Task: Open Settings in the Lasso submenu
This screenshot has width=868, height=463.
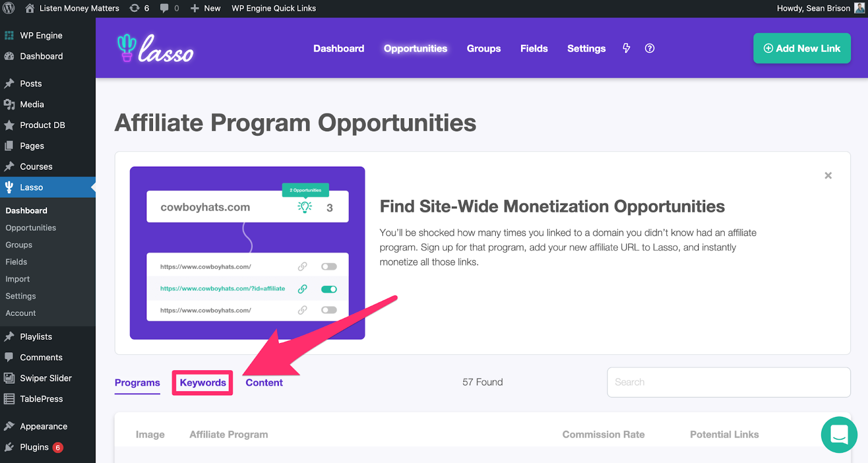Action: coord(21,296)
